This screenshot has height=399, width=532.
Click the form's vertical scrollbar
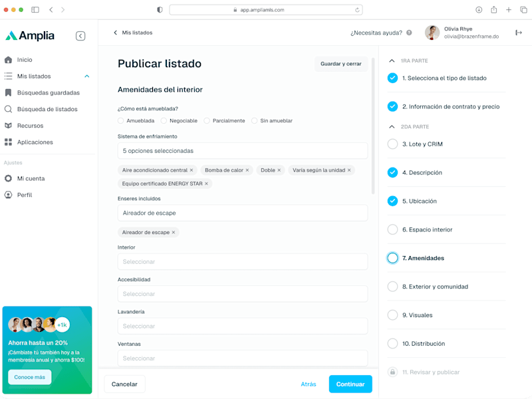373,126
